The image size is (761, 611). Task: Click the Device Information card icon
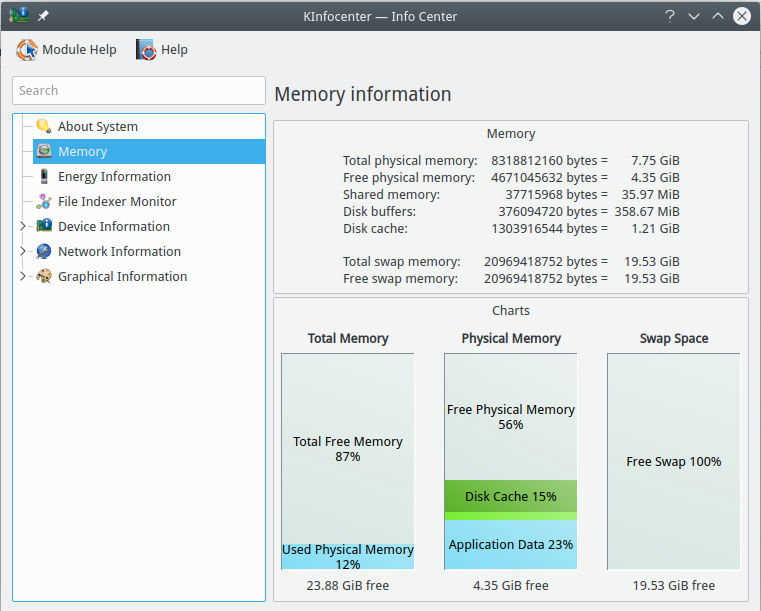click(44, 226)
